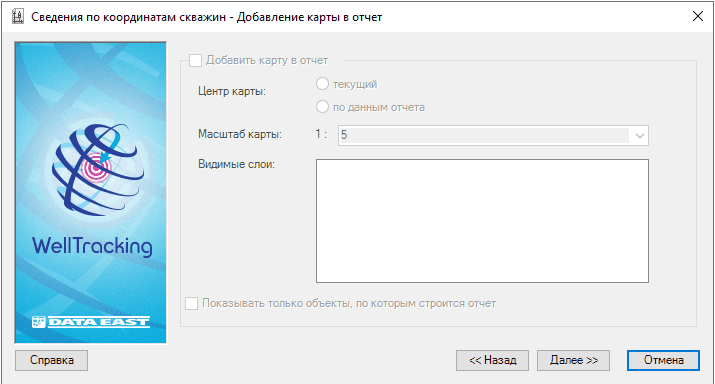Proceed with the 'Далее >>' button
The width and height of the screenshot is (715, 384).
(574, 360)
